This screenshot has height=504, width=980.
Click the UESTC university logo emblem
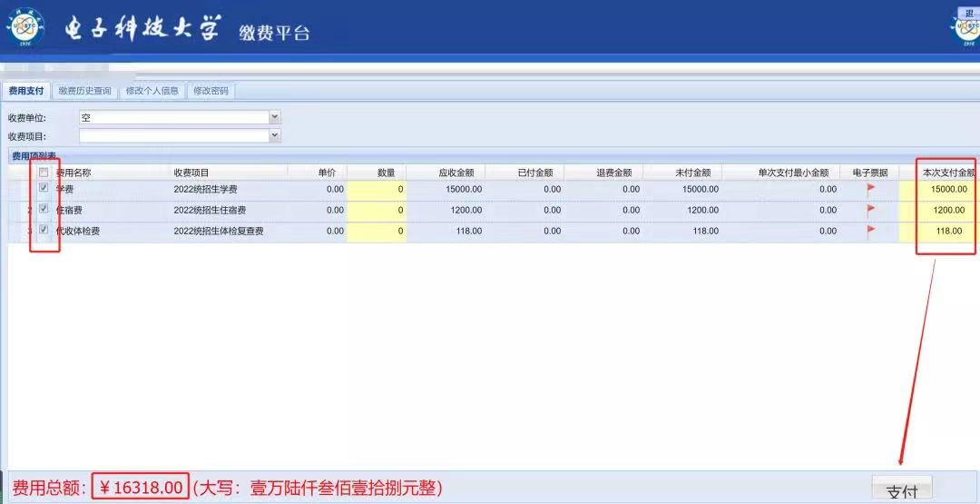coord(27,29)
